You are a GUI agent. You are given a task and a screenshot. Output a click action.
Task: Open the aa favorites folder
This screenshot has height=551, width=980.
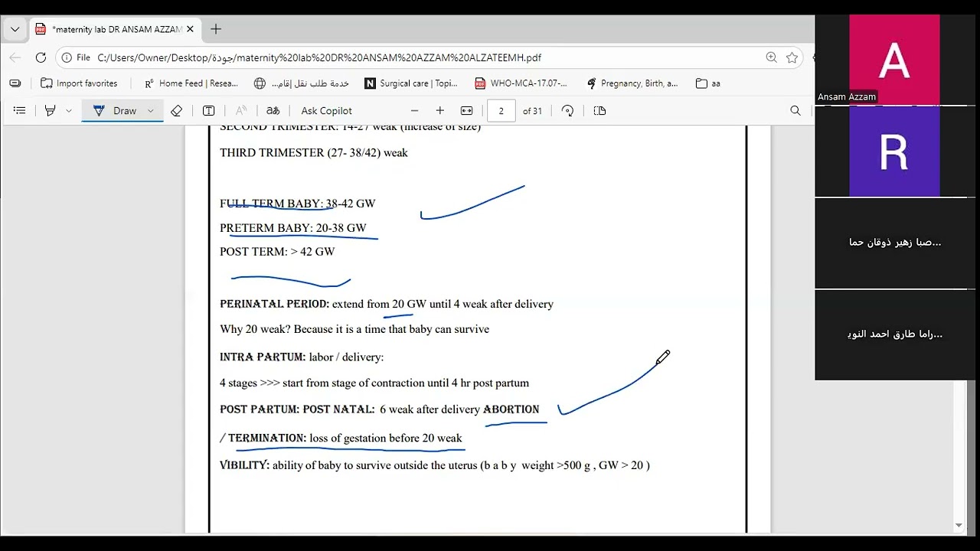tap(708, 83)
